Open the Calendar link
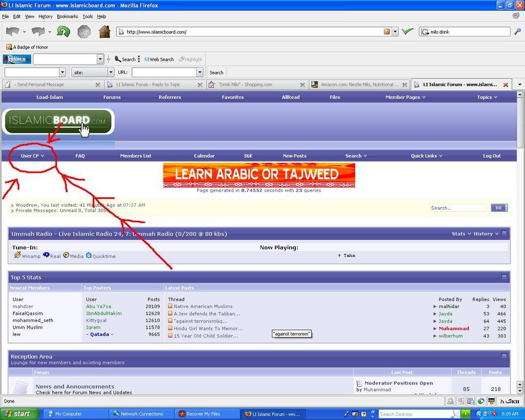Screen dimensions: 525x420 pyautogui.click(x=204, y=156)
